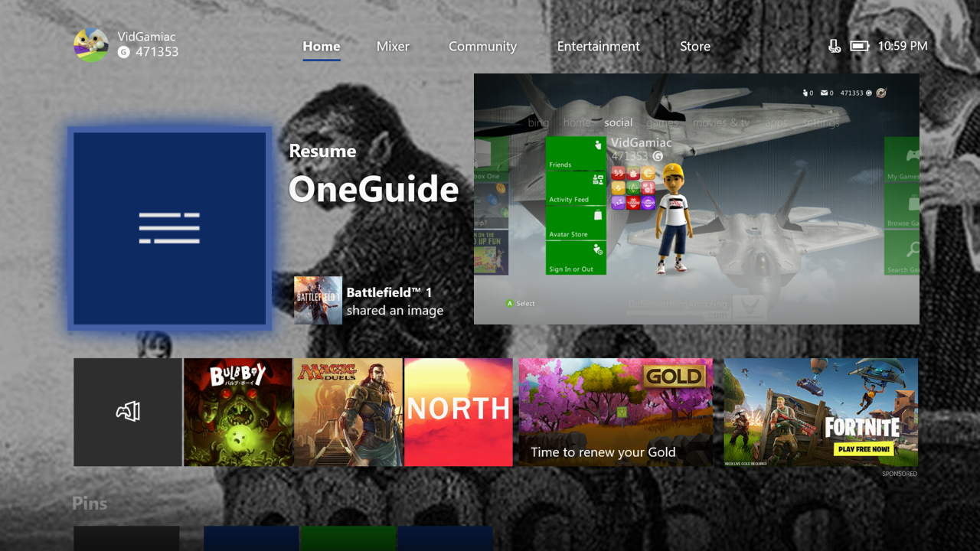Click the Browse Games tile in screenshot
Image resolution: width=980 pixels, height=551 pixels.
click(x=902, y=206)
